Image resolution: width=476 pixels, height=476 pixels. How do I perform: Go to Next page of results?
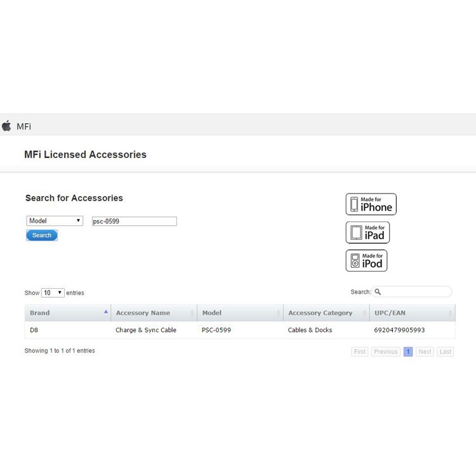[x=425, y=352]
